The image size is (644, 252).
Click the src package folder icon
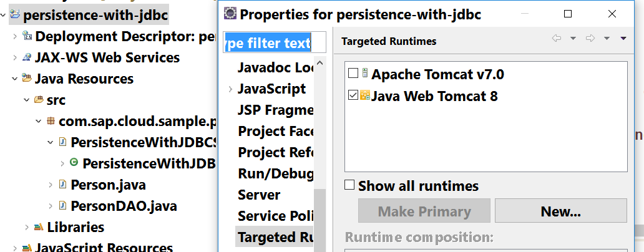(39, 100)
